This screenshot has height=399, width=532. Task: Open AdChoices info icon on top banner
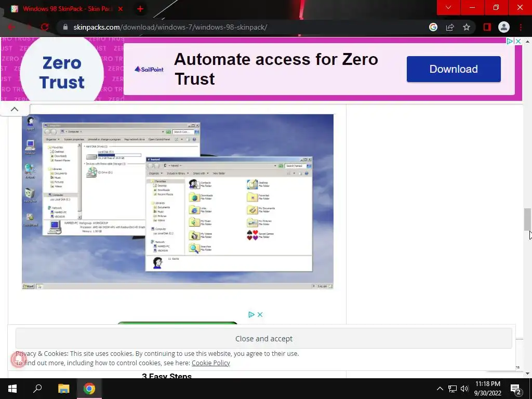tap(510, 41)
